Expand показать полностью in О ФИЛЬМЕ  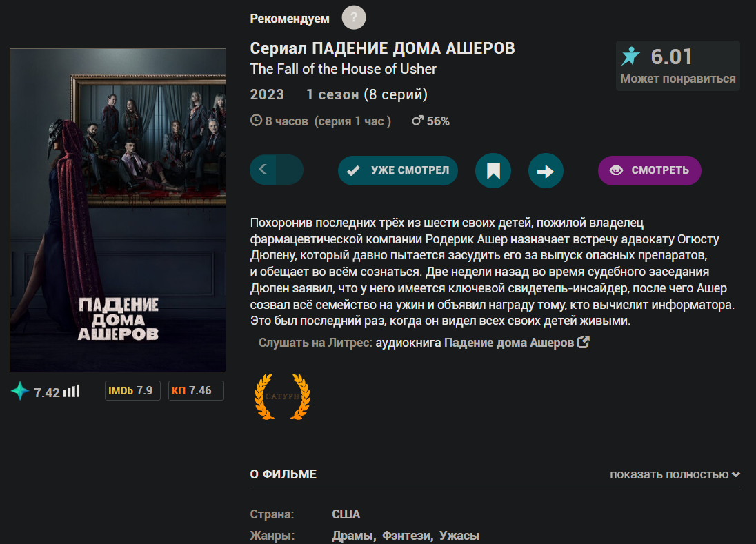(x=675, y=474)
